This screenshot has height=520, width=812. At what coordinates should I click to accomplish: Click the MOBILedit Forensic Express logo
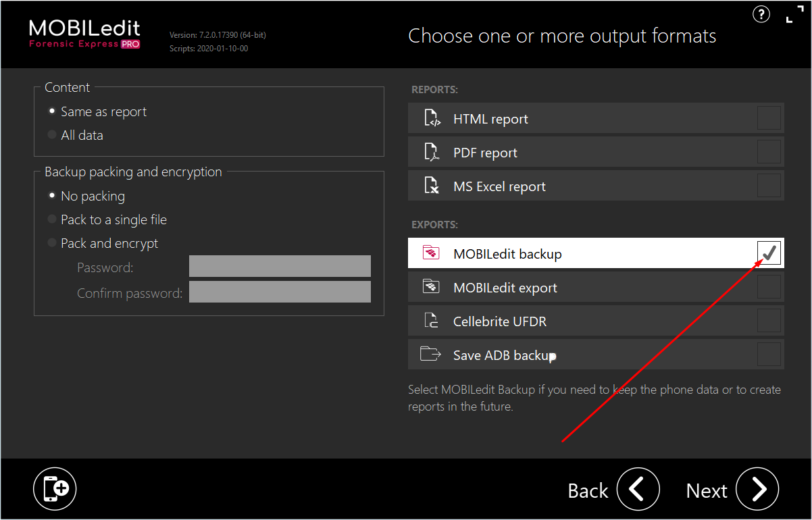pos(84,34)
